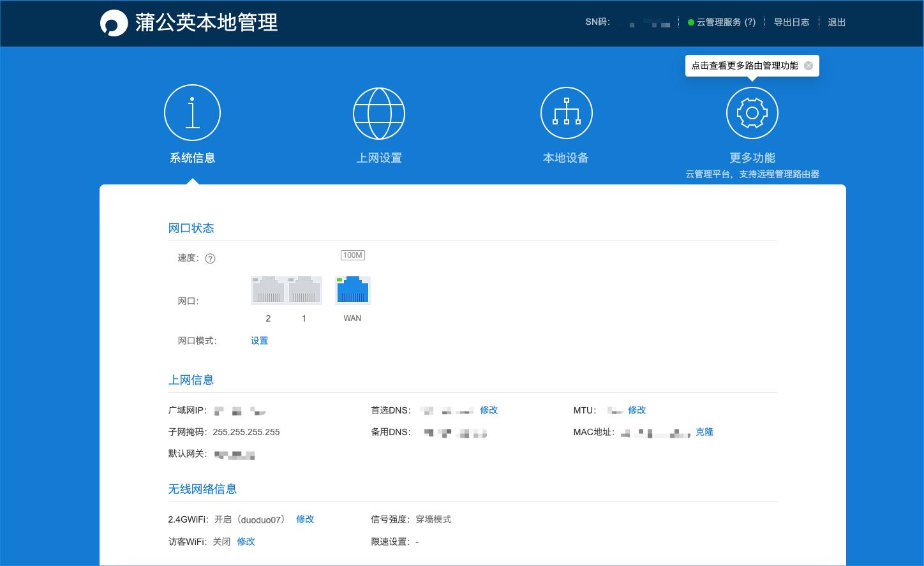924x566 pixels.
Task: Select LAN port 2 icon
Action: click(x=268, y=290)
